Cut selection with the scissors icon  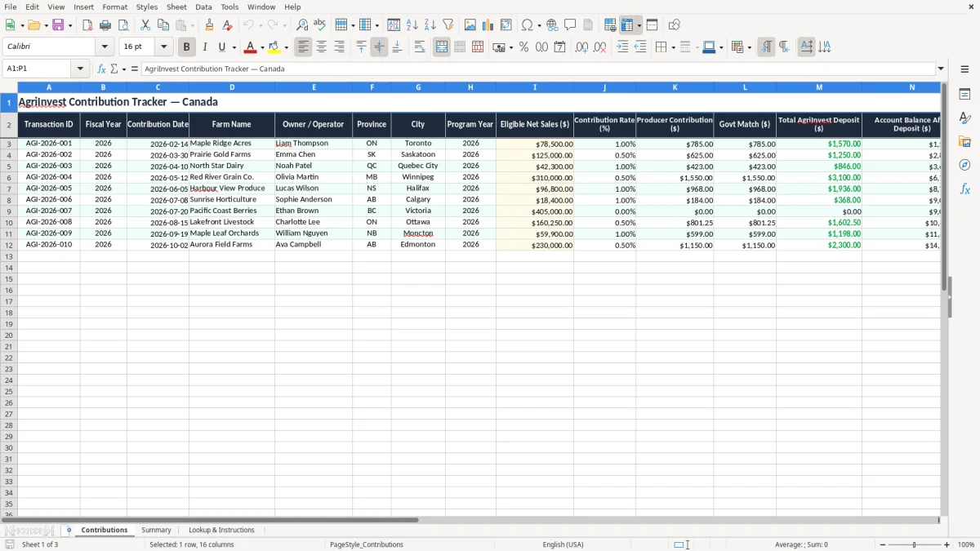click(x=145, y=25)
